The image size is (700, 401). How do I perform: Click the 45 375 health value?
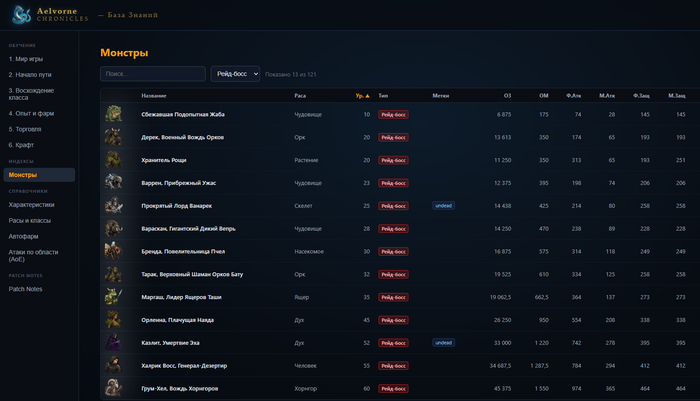pos(502,388)
